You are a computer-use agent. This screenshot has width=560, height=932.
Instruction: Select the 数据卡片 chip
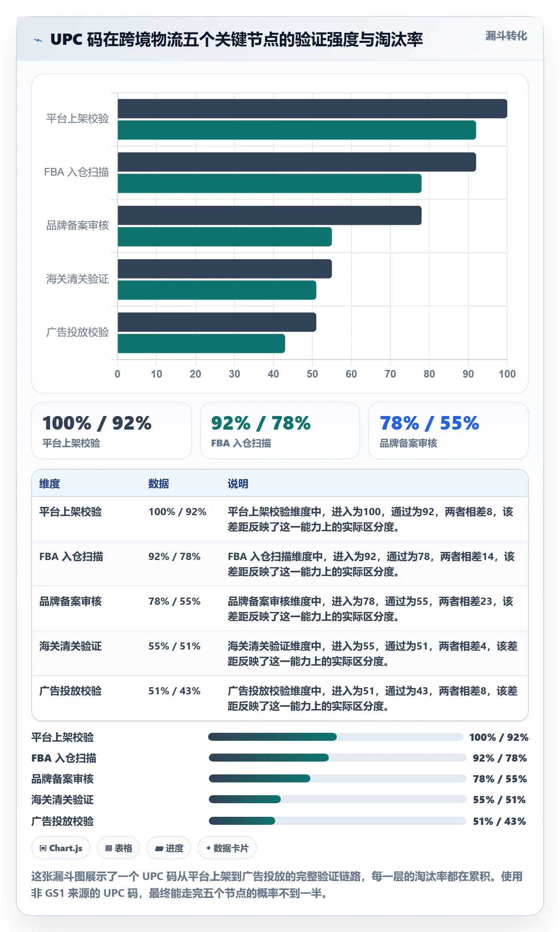pyautogui.click(x=227, y=848)
